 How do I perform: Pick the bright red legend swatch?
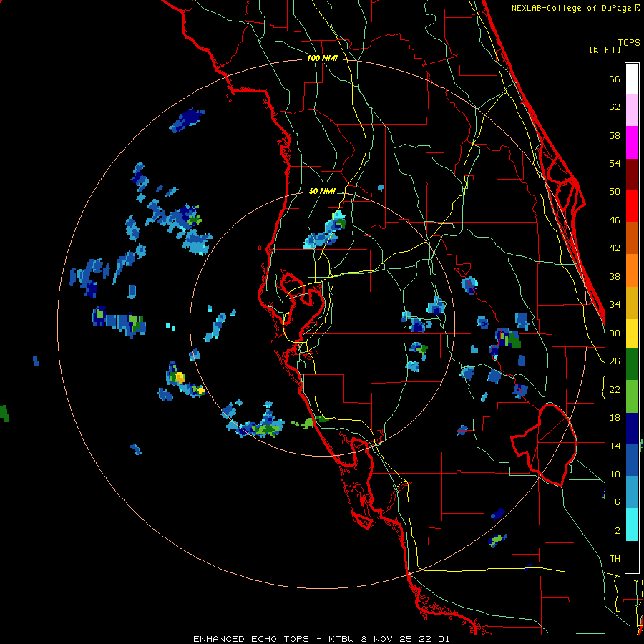pos(632,206)
